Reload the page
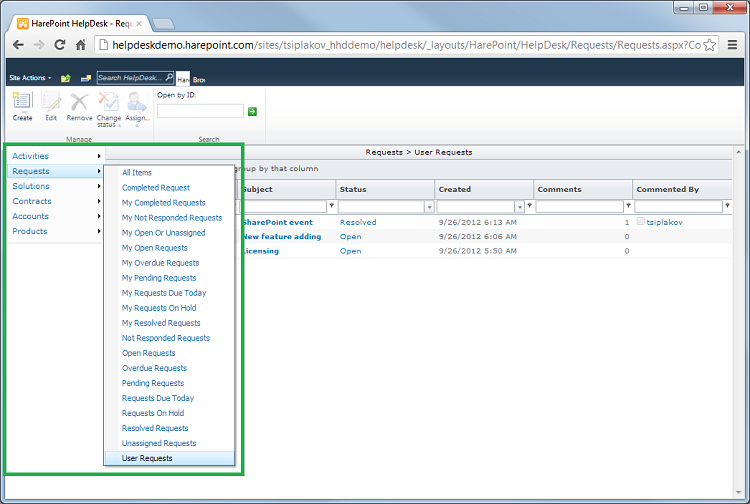 click(59, 45)
